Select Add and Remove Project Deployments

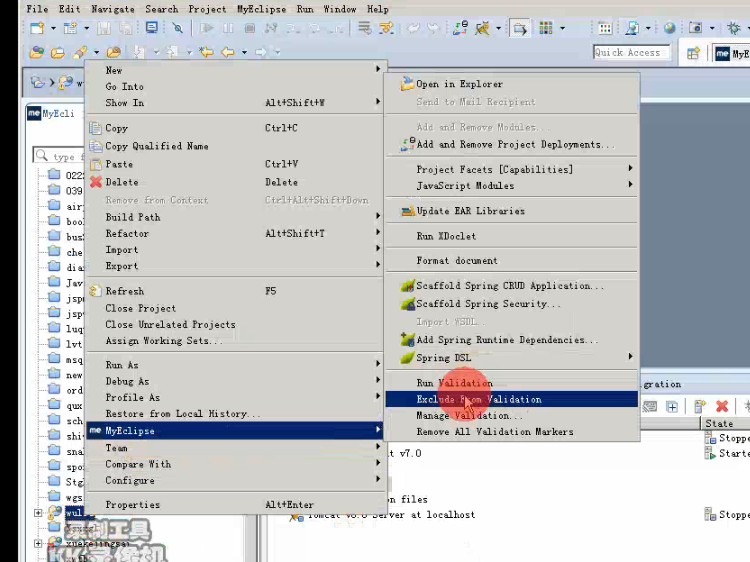coord(512,144)
